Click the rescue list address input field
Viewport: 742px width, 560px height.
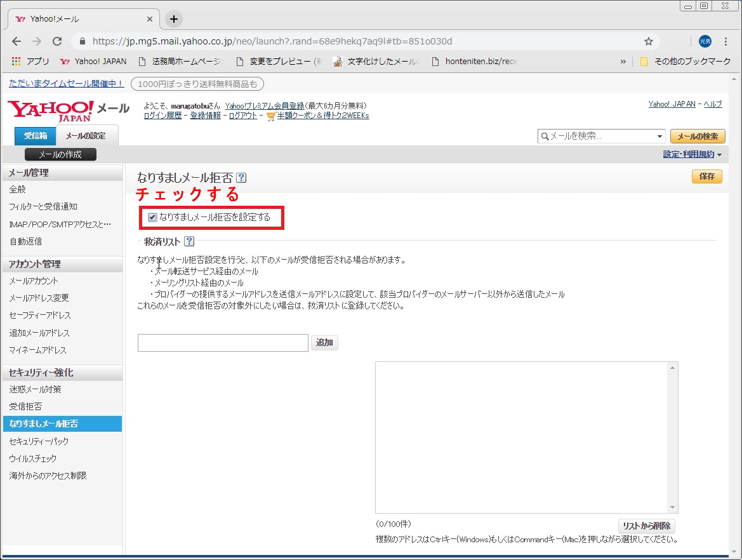pyautogui.click(x=223, y=343)
